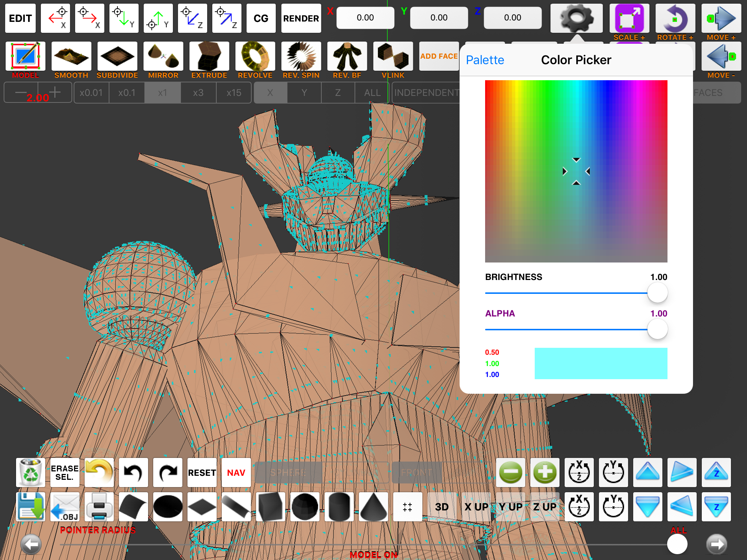Viewport: 747px width, 560px height.
Task: Switch to X UP view
Action: tap(476, 507)
